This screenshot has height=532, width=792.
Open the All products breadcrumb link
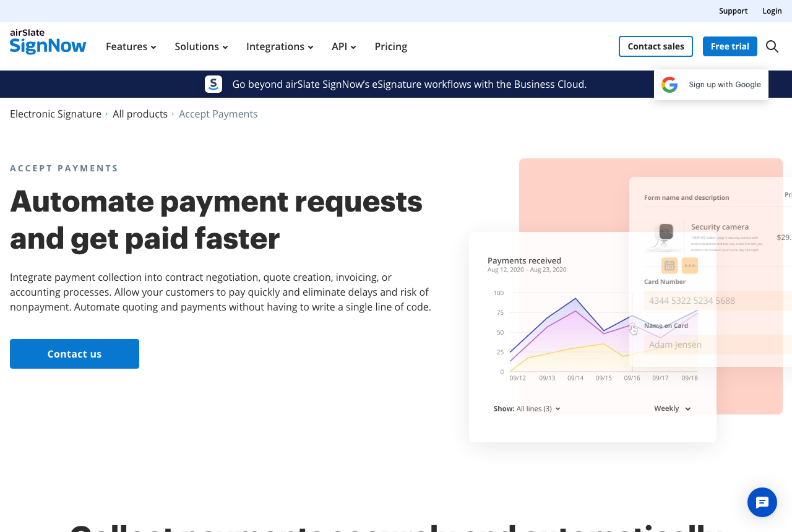[140, 114]
